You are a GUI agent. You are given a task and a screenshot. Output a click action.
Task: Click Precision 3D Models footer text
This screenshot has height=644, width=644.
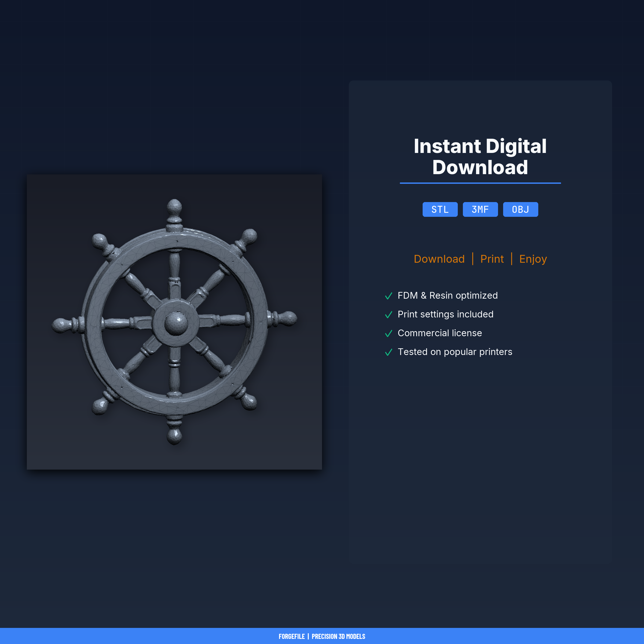338,636
